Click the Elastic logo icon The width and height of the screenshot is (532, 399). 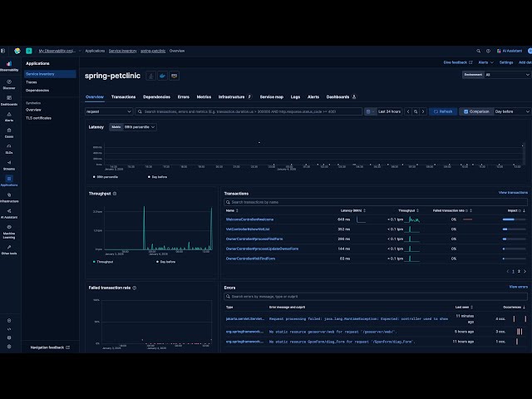(x=17, y=51)
